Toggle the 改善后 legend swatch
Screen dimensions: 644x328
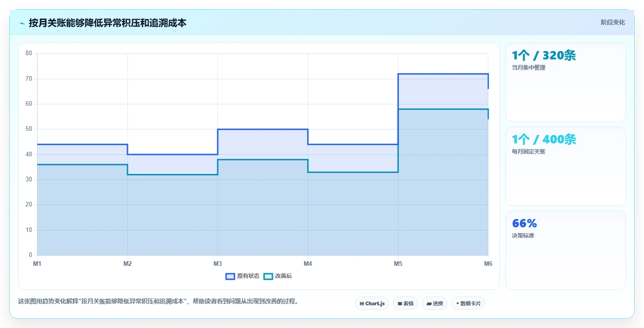point(268,276)
